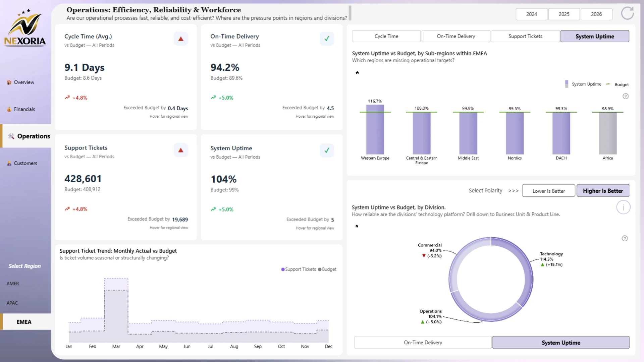Image resolution: width=644 pixels, height=362 pixels.
Task: Filter dashboard to year 2024
Action: 531,14
